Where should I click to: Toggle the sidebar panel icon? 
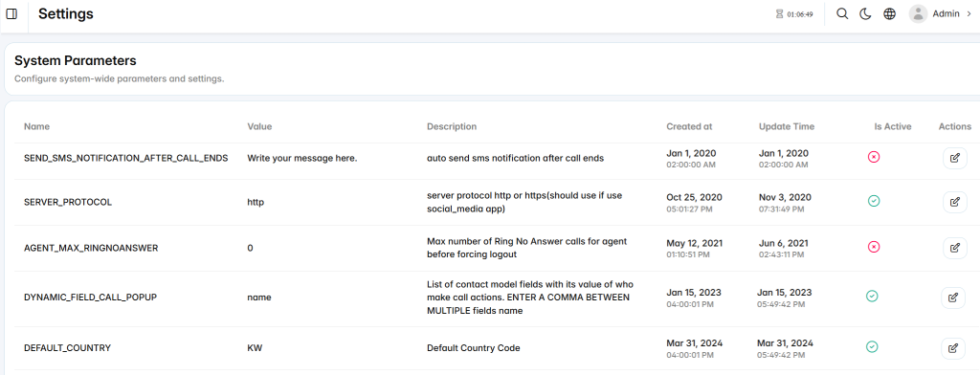pos(11,13)
